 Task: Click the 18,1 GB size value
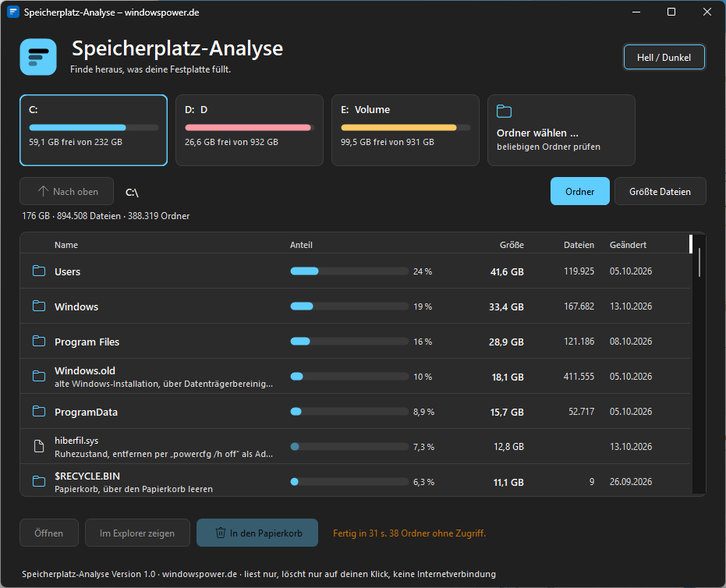click(x=508, y=377)
